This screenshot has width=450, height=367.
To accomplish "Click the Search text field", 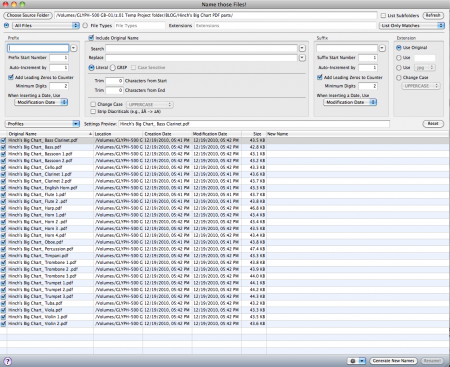I will pyautogui.click(x=201, y=48).
